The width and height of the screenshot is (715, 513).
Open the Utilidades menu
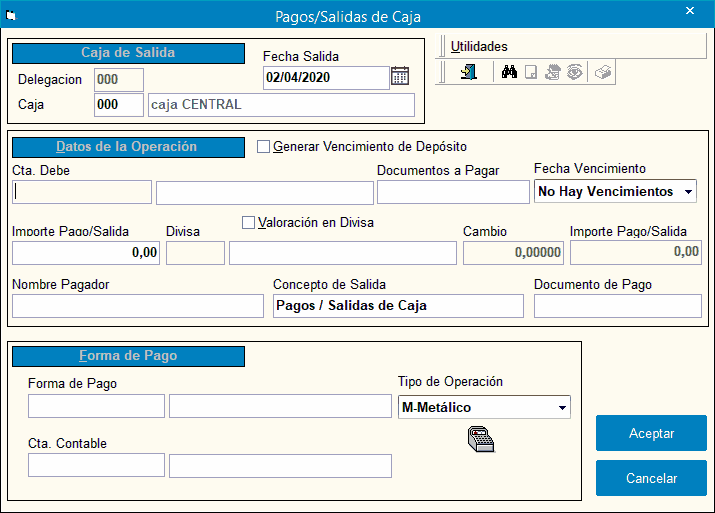click(x=479, y=46)
